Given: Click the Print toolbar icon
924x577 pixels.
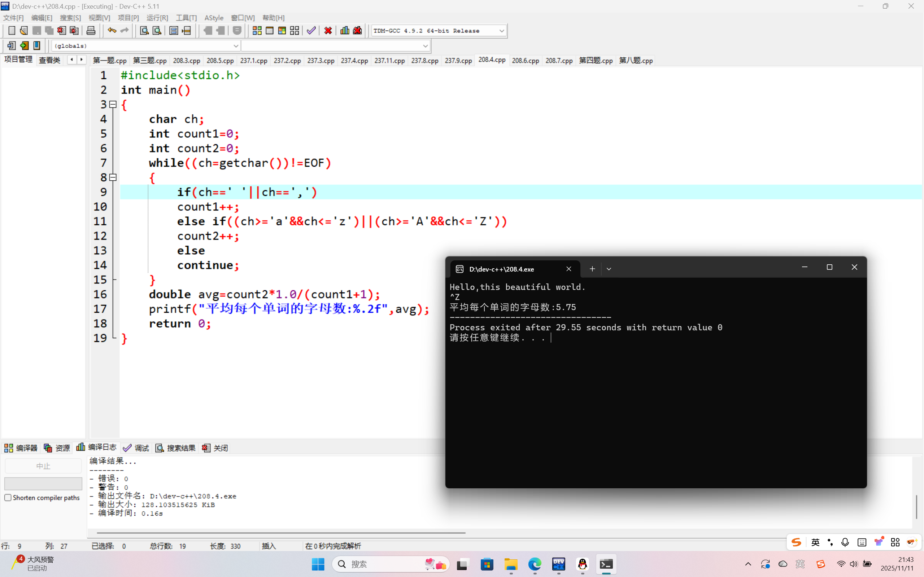Looking at the screenshot, I should [x=91, y=31].
